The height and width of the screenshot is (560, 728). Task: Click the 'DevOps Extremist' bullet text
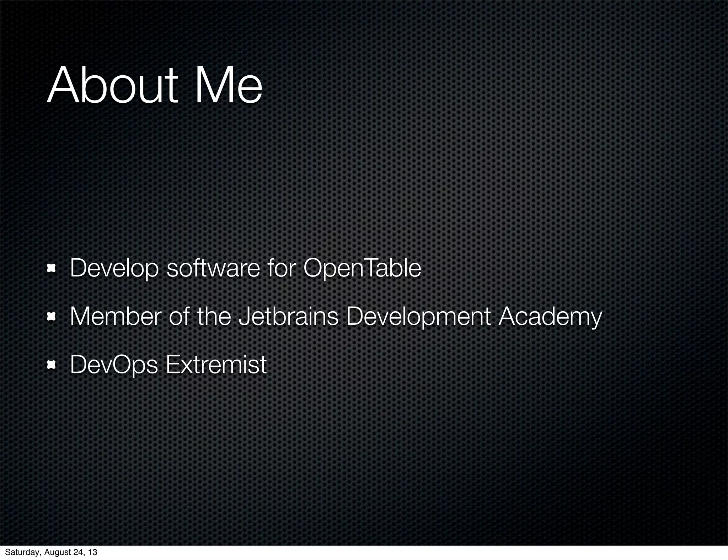[168, 365]
